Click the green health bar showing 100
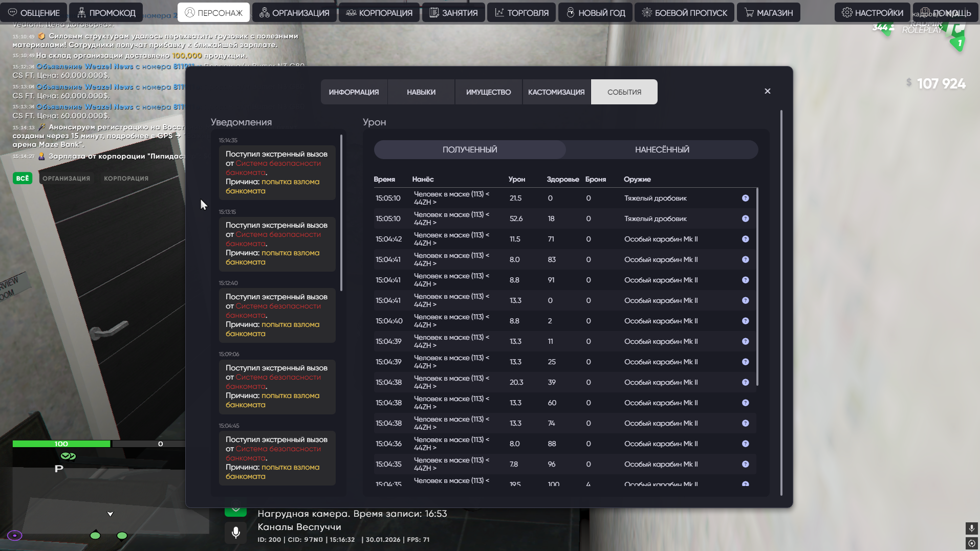This screenshot has width=980, height=551. (61, 444)
